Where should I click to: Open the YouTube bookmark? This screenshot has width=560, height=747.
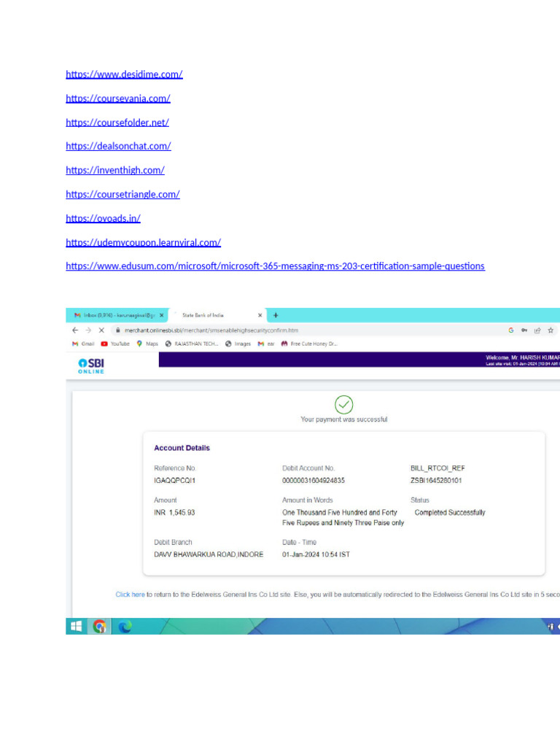coord(114,344)
